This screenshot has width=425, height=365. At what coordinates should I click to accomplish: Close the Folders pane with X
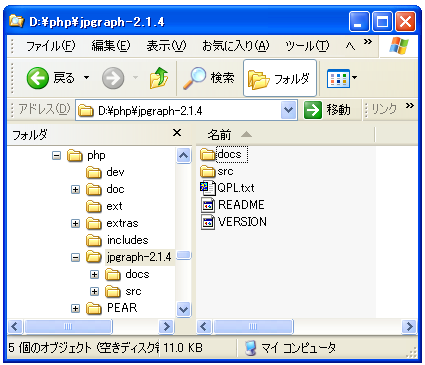177,133
